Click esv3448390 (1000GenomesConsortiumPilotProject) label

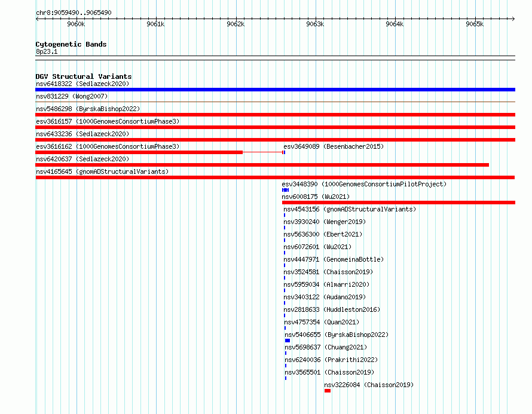tap(364, 184)
